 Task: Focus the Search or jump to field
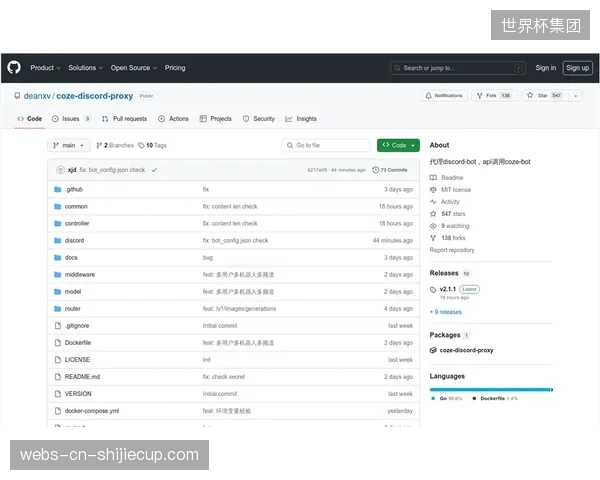point(458,68)
